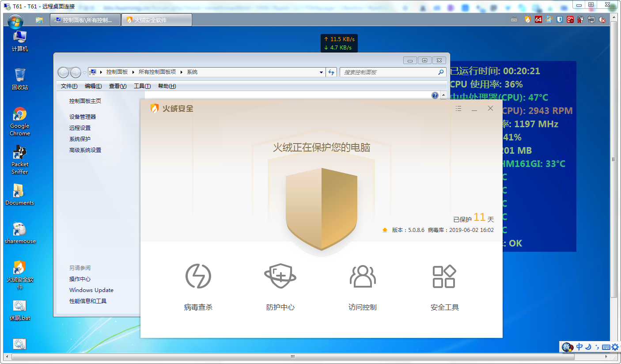Select sharemouse desktop shortcut
Image resolution: width=621 pixels, height=364 pixels.
(20, 233)
